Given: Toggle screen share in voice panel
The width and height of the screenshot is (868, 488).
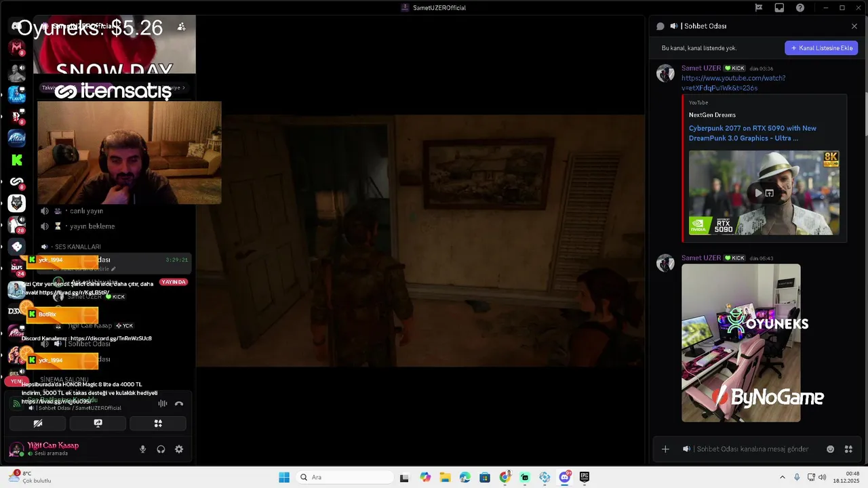Looking at the screenshot, I should point(98,423).
